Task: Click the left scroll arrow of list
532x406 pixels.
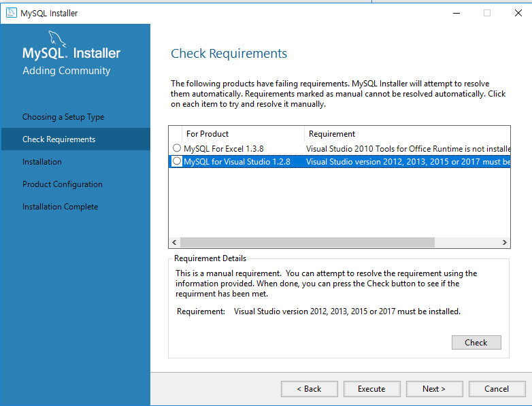Action: pos(174,242)
